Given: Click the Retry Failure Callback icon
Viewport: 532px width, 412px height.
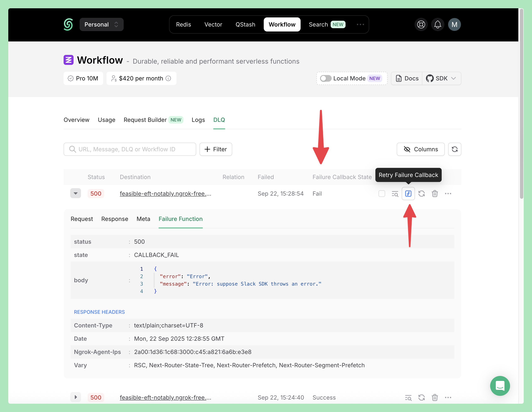Looking at the screenshot, I should 408,194.
